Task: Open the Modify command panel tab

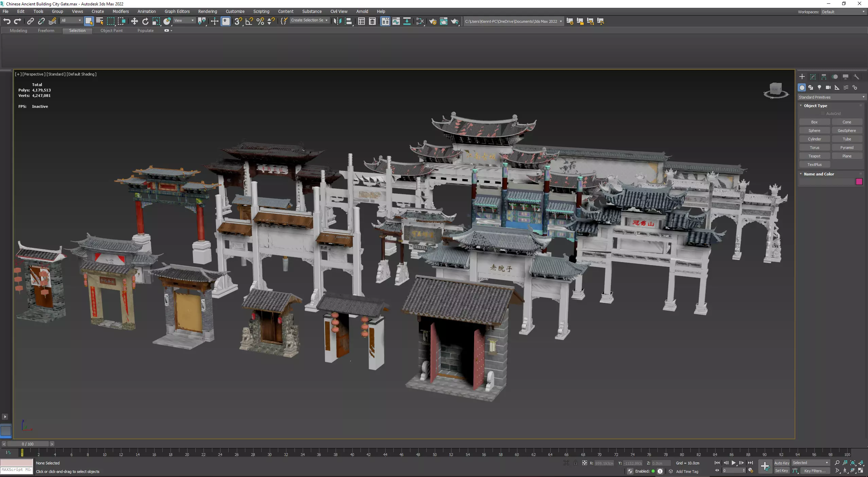Action: click(x=813, y=77)
